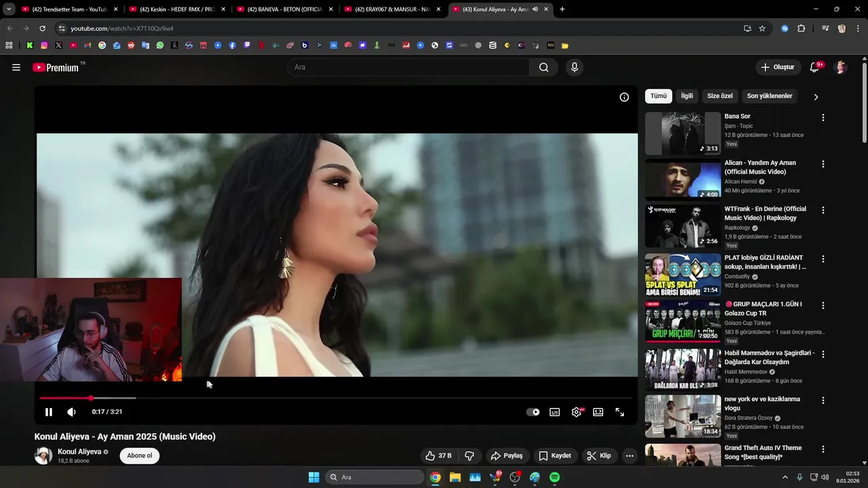Show hidden system tray icons
The height and width of the screenshot is (488, 868).
(785, 477)
